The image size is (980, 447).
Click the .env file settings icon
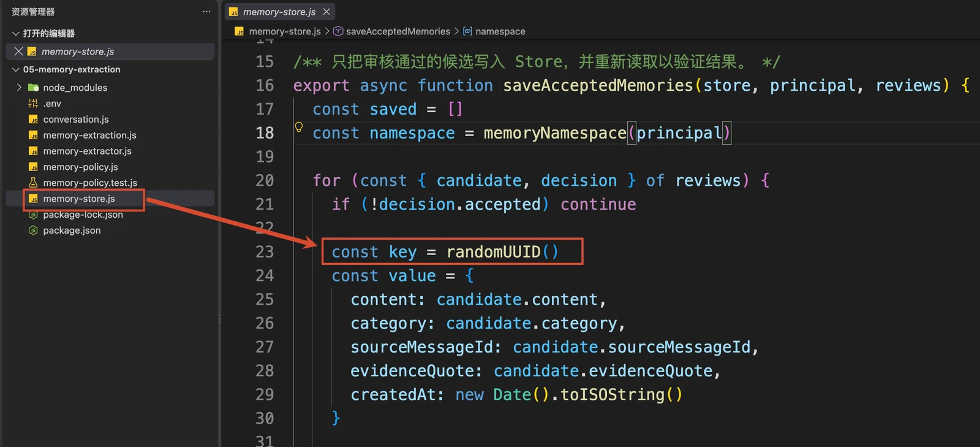tap(33, 104)
